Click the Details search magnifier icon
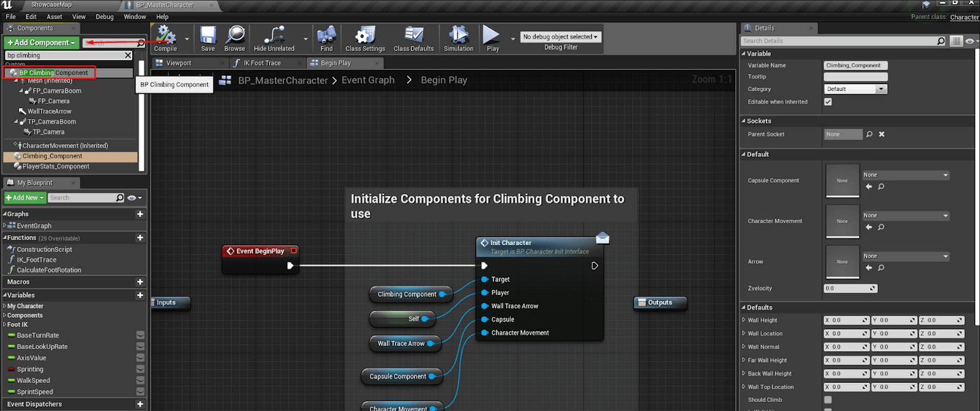Viewport: 980px width, 411px height. point(941,41)
